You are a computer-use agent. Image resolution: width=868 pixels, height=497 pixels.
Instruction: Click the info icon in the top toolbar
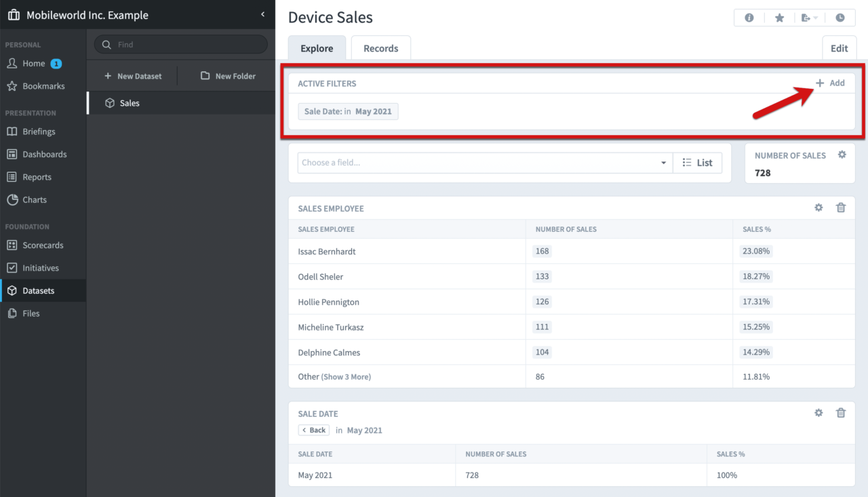pos(749,17)
